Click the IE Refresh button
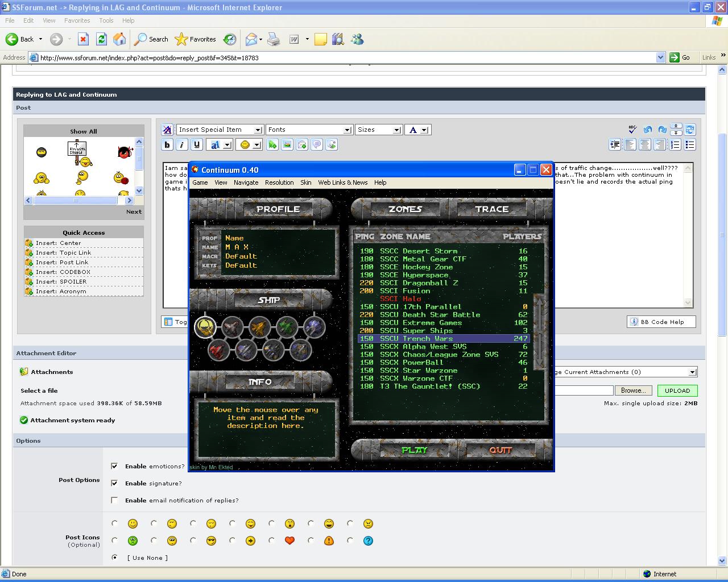728x582 pixels. [101, 39]
